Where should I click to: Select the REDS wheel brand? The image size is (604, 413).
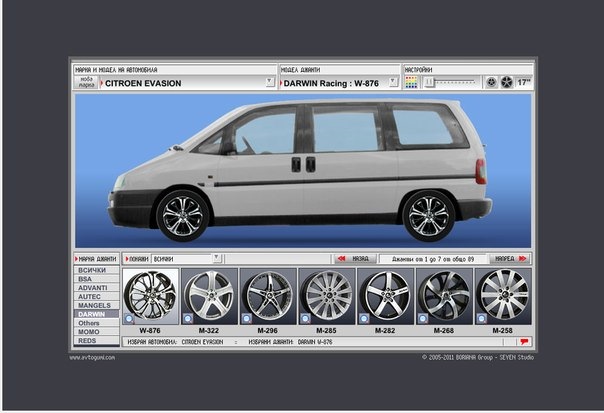tap(96, 341)
